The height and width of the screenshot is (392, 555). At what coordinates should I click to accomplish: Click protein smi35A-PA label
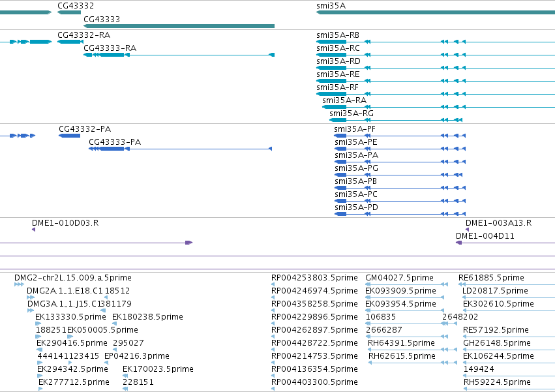(x=357, y=155)
